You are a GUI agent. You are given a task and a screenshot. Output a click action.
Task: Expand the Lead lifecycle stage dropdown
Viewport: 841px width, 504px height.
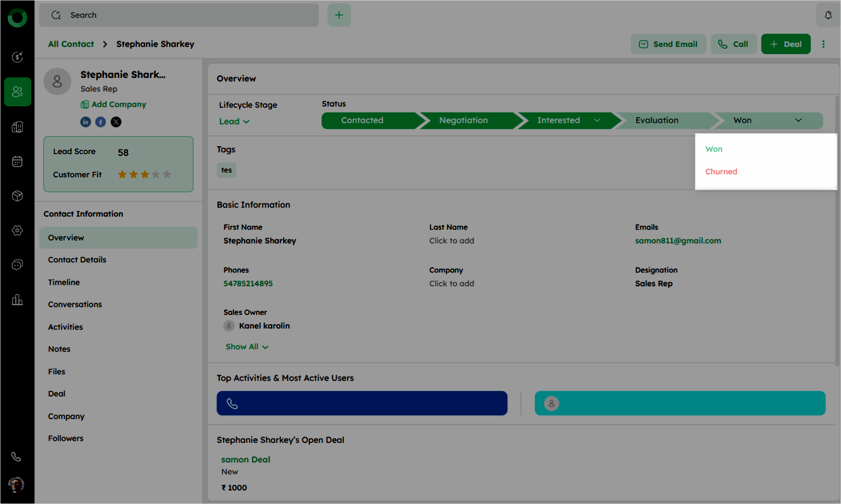pyautogui.click(x=234, y=122)
